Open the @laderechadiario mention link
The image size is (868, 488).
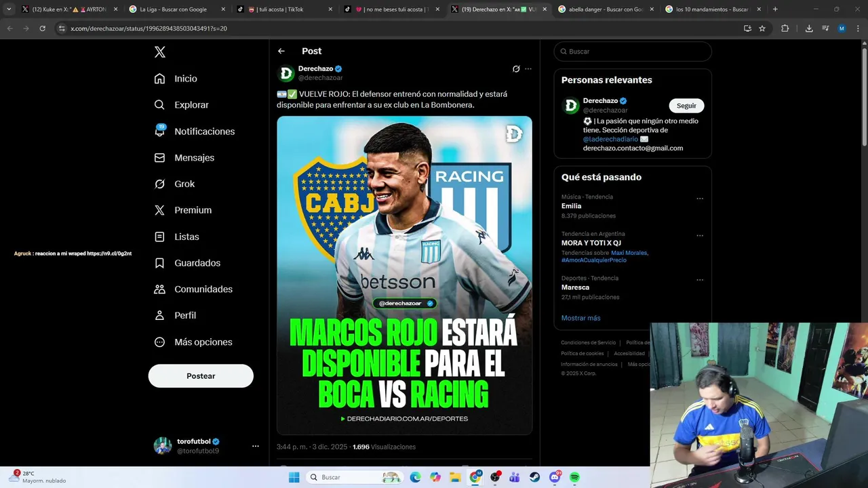tap(610, 139)
